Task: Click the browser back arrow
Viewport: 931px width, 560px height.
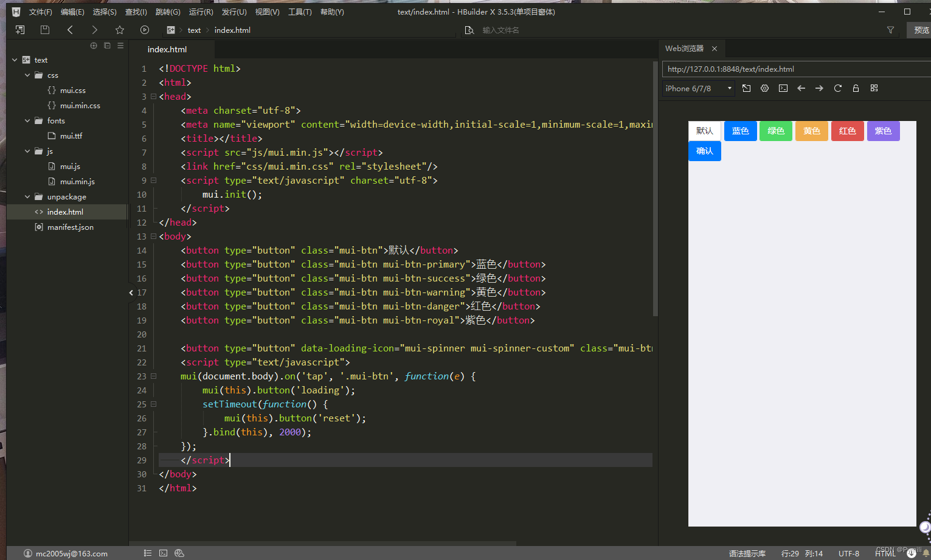Action: tap(801, 88)
